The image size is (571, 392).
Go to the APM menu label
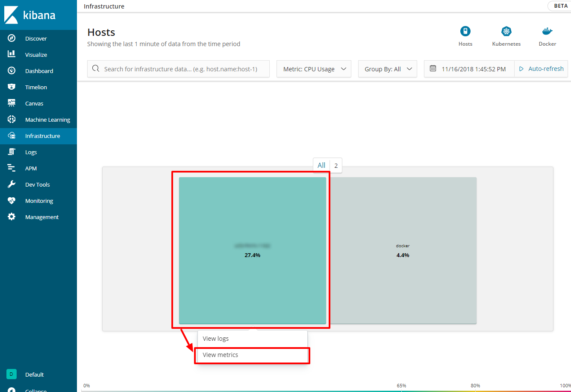coord(31,168)
